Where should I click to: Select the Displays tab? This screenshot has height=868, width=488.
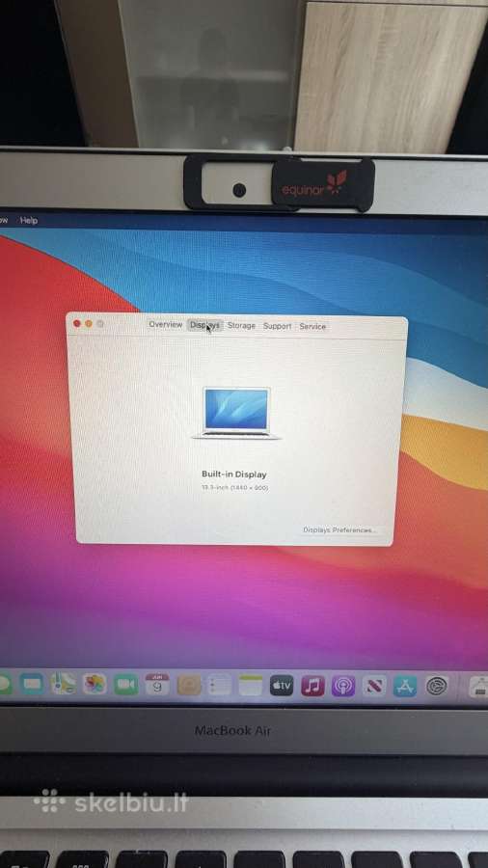(x=204, y=326)
